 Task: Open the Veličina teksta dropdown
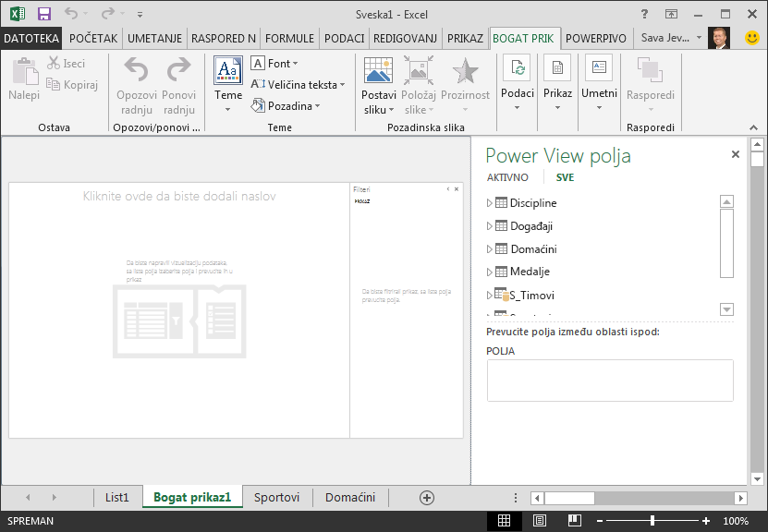pos(298,85)
